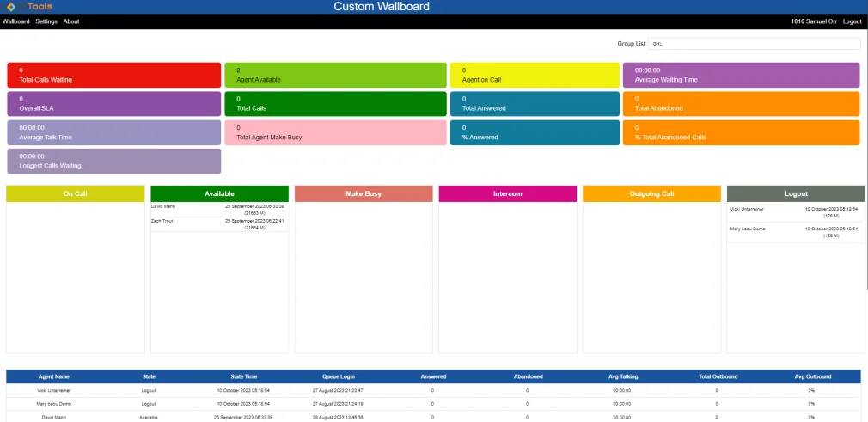Click David Mann in the agent table
The height and width of the screenshot is (422, 868).
[54, 417]
